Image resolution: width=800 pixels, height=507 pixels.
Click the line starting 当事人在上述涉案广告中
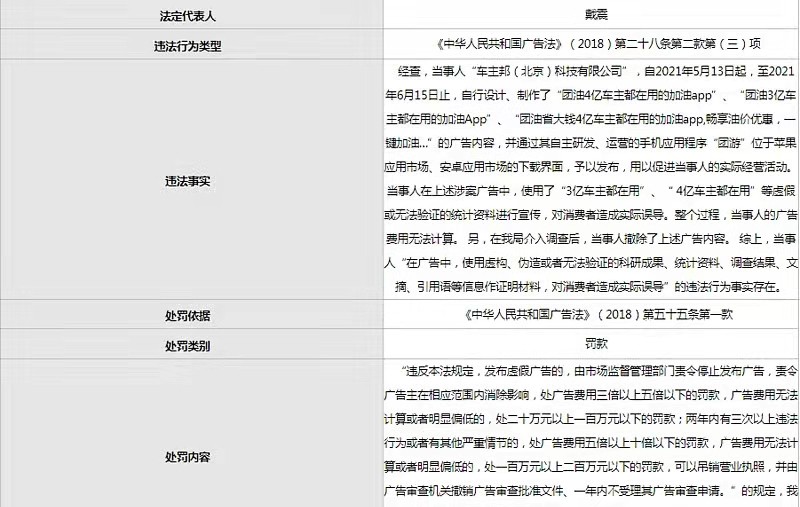(x=591, y=191)
